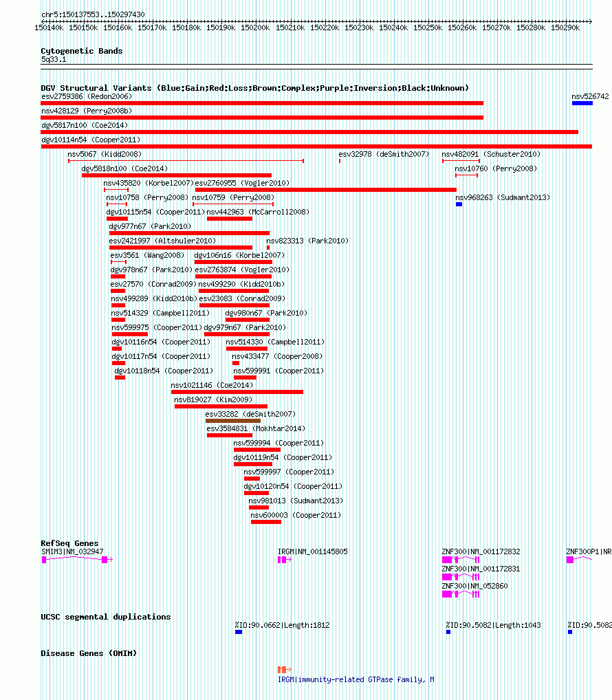Select nsv599991 (Cooper2011) label
Viewport: 612px width, 700px height.
278,371
